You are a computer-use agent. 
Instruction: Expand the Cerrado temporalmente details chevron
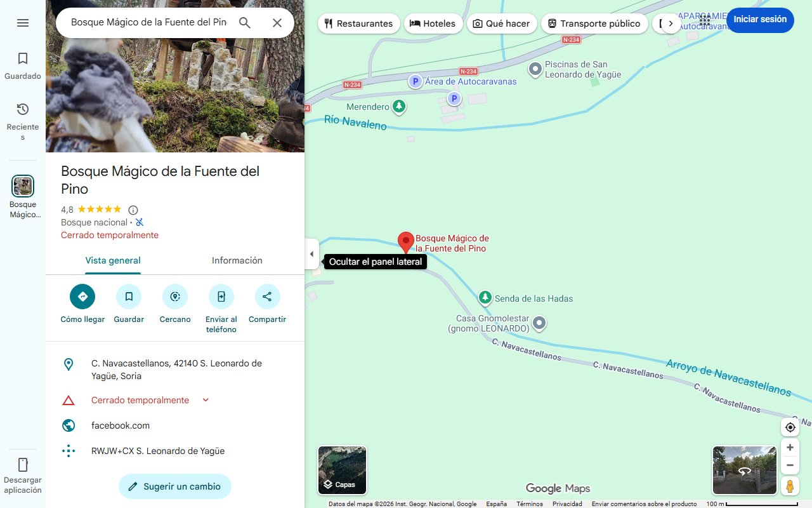click(205, 400)
